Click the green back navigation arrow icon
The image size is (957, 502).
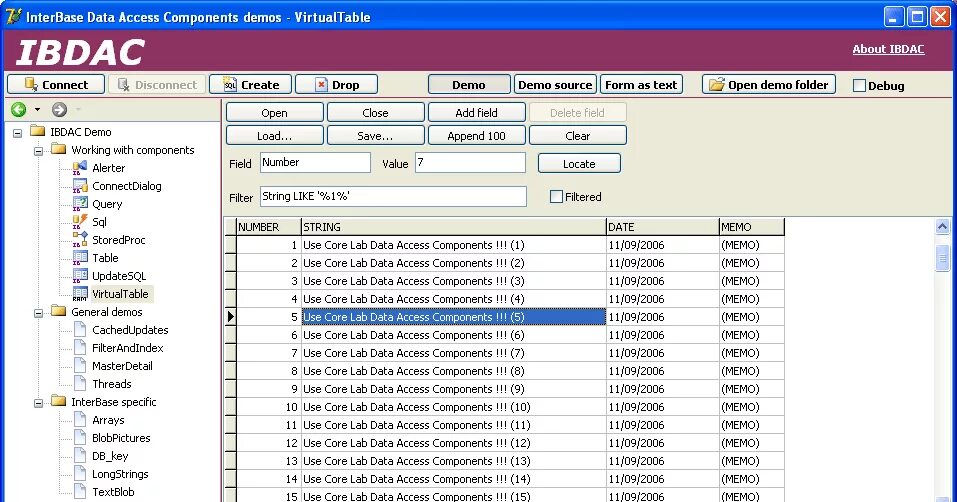click(x=18, y=109)
